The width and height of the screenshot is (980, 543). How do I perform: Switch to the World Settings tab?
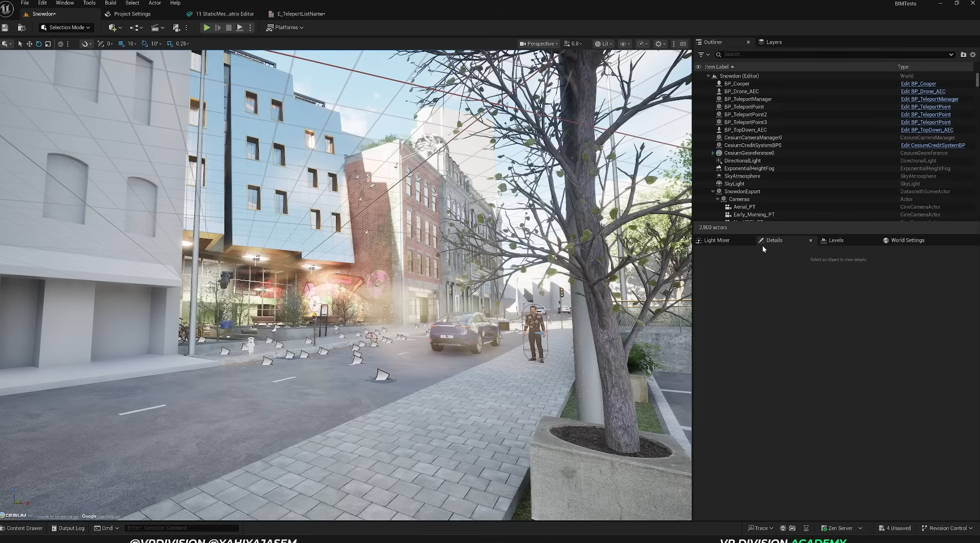click(x=907, y=240)
